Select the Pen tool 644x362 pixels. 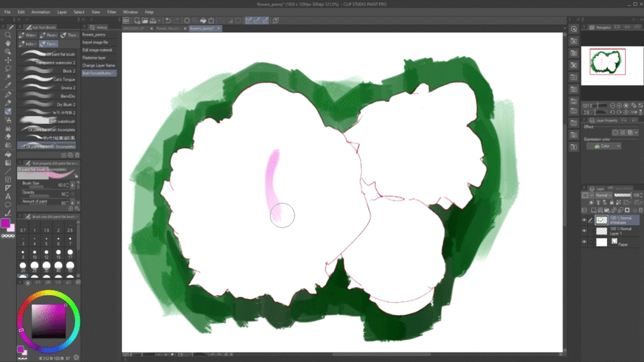click(x=8, y=95)
